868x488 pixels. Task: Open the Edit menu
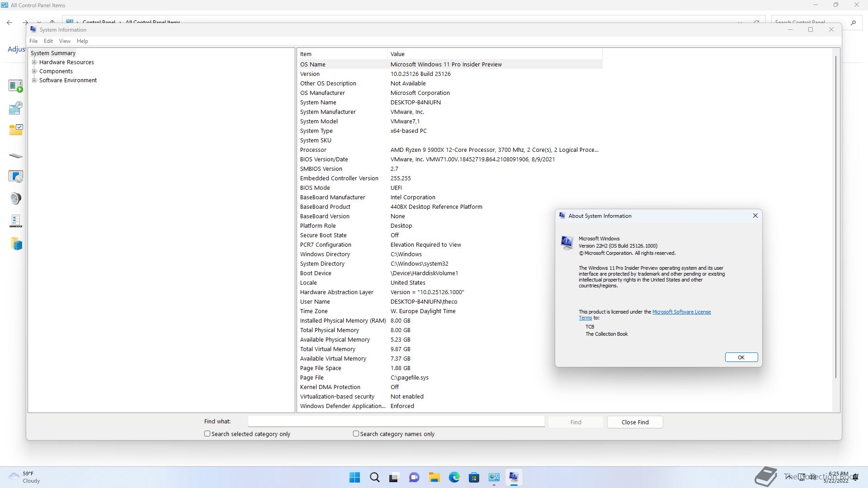[x=48, y=41]
